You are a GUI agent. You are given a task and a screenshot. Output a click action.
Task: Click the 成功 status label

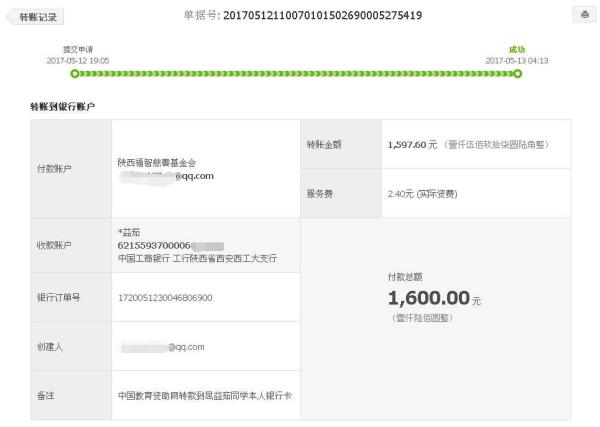click(517, 49)
